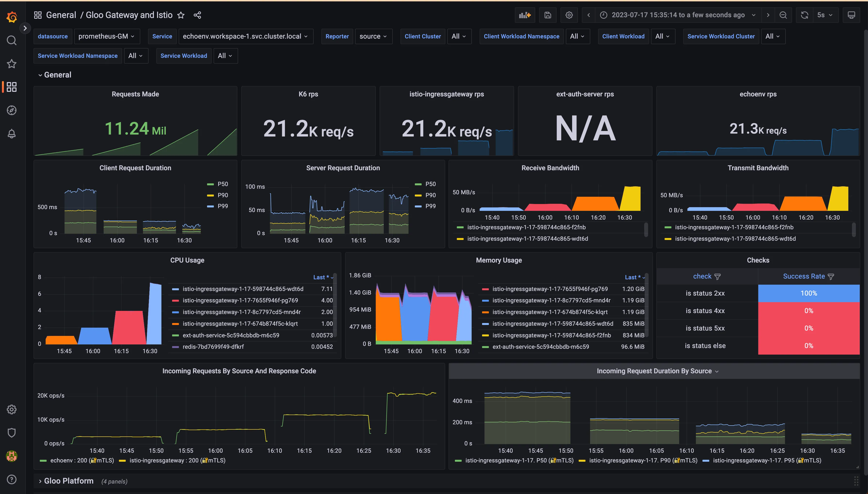Collapse the General row

[x=55, y=75]
